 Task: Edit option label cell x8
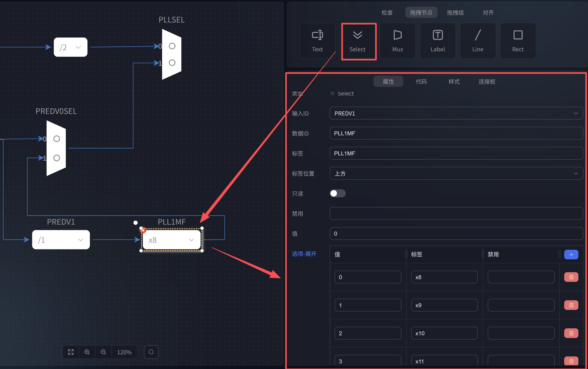click(444, 277)
